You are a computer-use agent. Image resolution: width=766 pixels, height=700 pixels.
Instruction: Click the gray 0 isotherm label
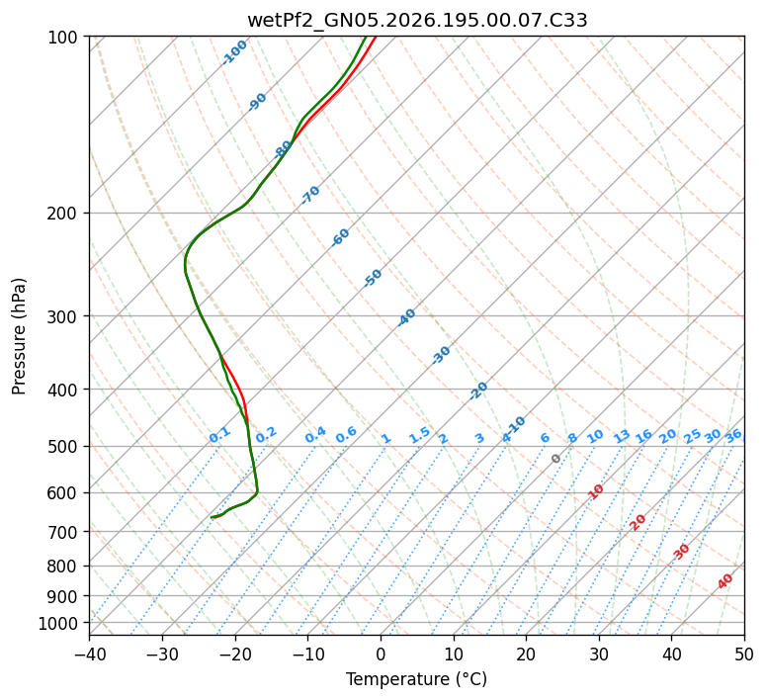click(555, 459)
